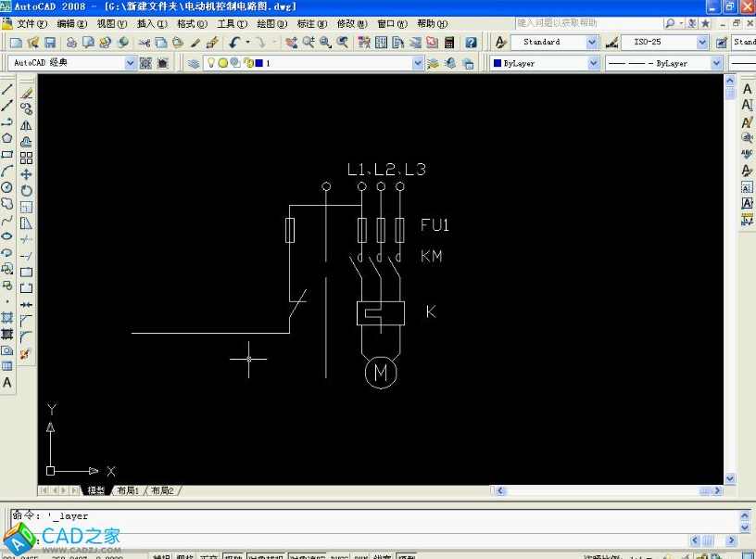Image resolution: width=756 pixels, height=559 pixels.
Task: Open the workspace dropdown showing AutoCAD 经典
Action: (132, 62)
